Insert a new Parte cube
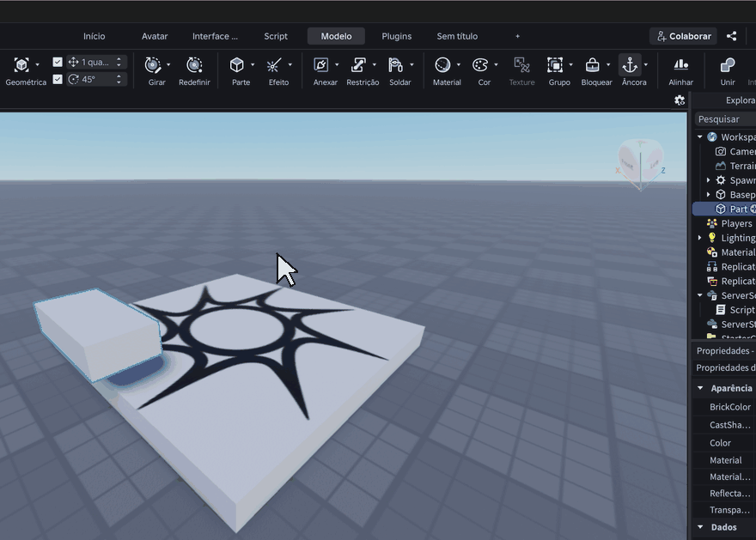 point(237,64)
